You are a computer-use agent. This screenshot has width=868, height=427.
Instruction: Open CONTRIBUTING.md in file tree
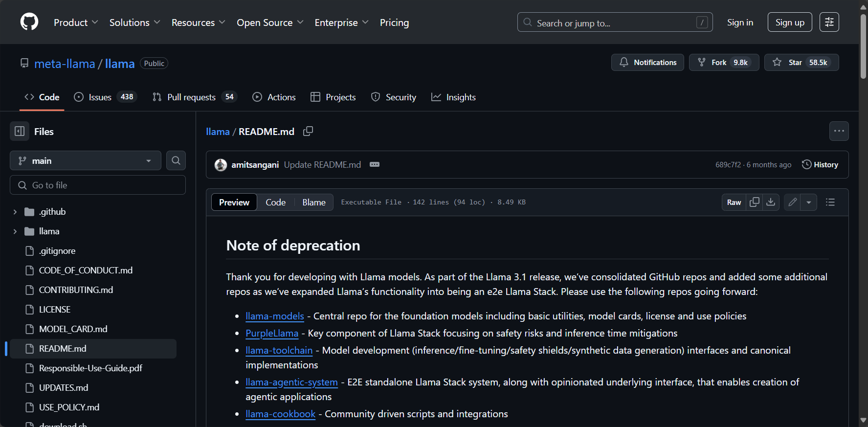76,290
